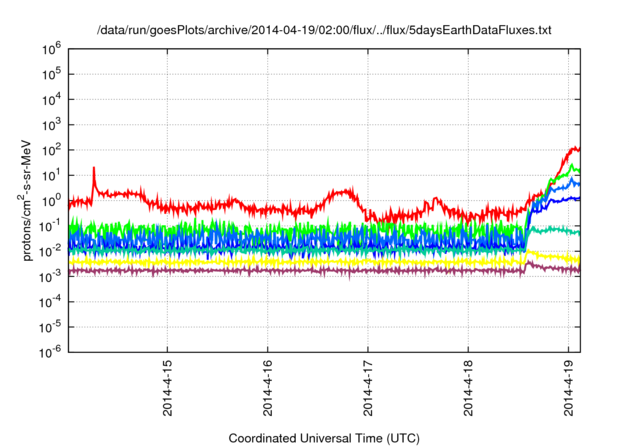Click the 10^-1 y-axis tick label
Viewport: 640px width, 448px height.
51,226
